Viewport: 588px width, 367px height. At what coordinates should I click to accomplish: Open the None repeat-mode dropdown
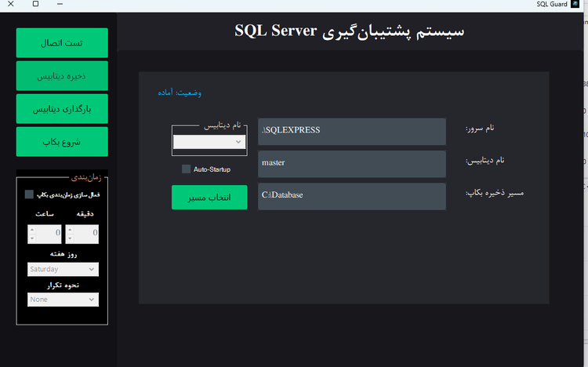click(x=63, y=300)
